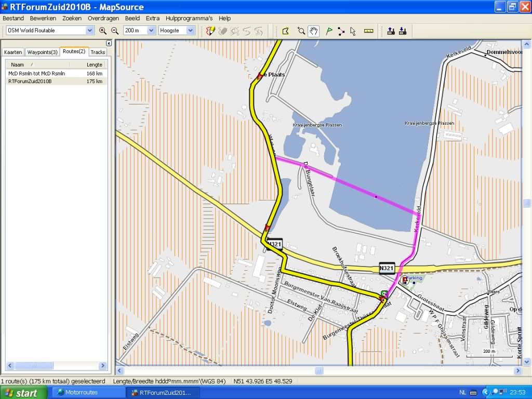Click the coordinate readout N51 43.926 E5 48.529
Viewport: 532px width, 399px height.
[262, 381]
